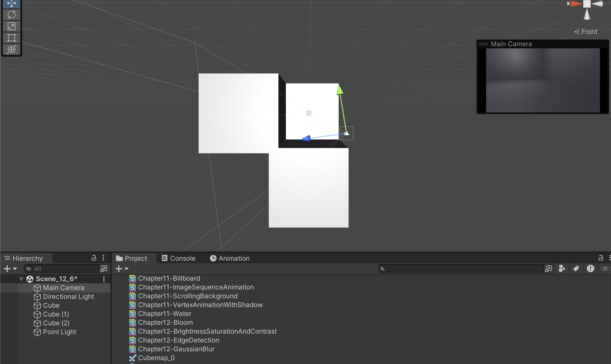Click the Project search input field
611x364 pixels.
(x=461, y=269)
